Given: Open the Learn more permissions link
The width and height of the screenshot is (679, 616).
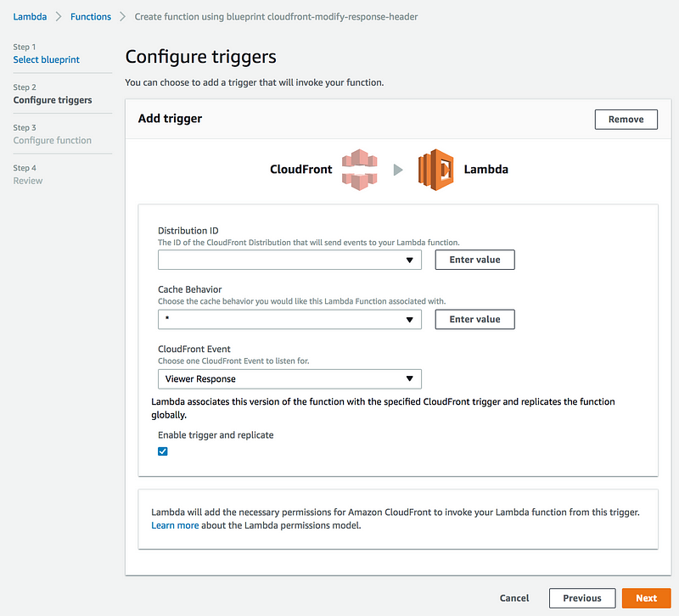Looking at the screenshot, I should coord(175,525).
